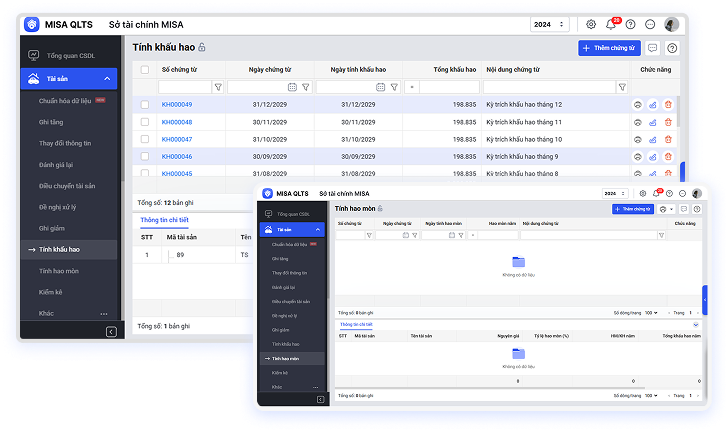The width and height of the screenshot is (728, 431).
Task: Tick the checkbox for row KH000049
Action: coord(145,104)
